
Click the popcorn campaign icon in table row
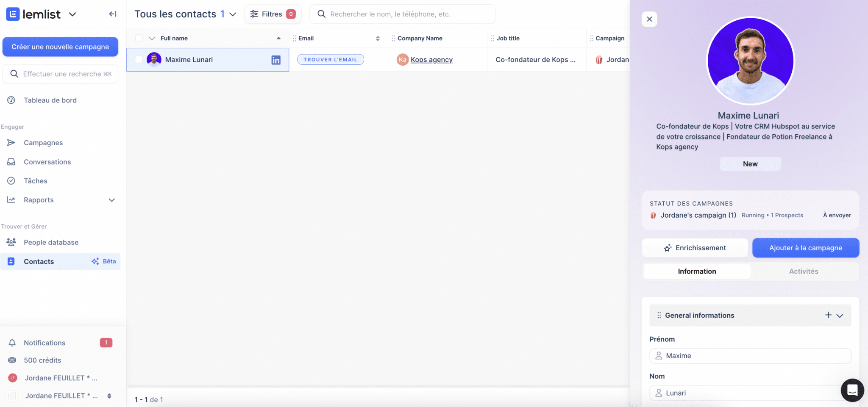pos(599,60)
